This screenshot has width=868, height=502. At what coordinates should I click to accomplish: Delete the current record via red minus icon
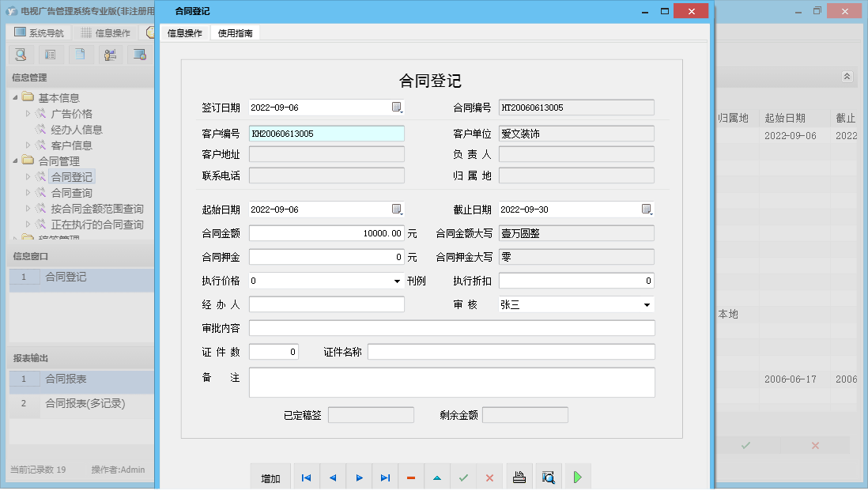tap(410, 477)
